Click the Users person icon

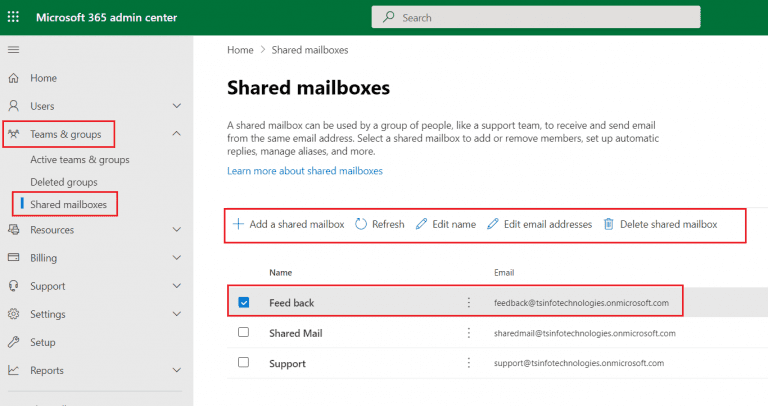pos(14,106)
